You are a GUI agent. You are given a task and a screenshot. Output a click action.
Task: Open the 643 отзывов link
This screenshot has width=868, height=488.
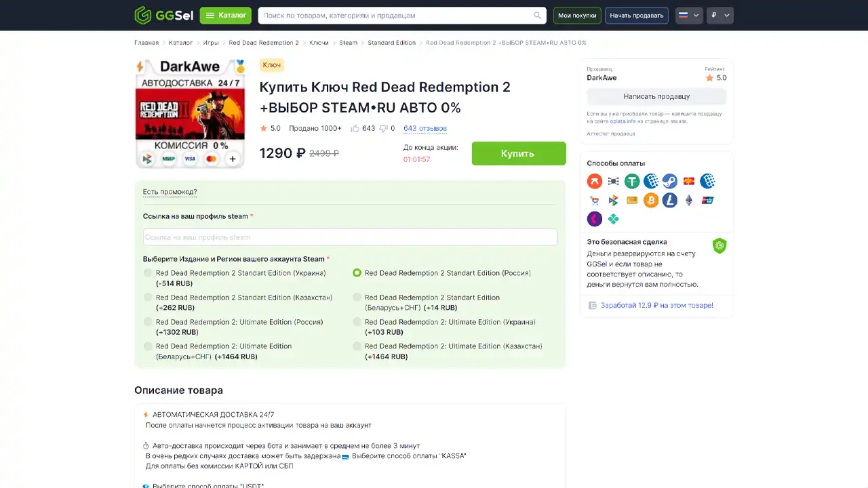[x=425, y=128]
